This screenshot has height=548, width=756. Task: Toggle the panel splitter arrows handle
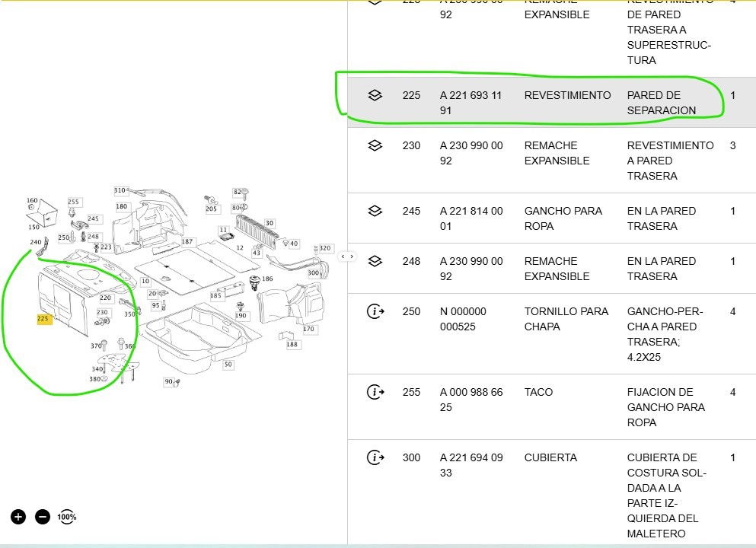click(347, 256)
